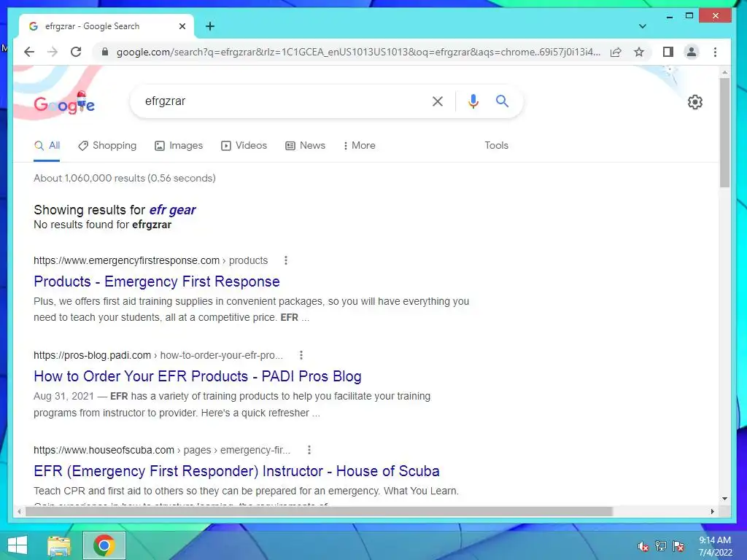Switch to the Images tab

tap(179, 146)
